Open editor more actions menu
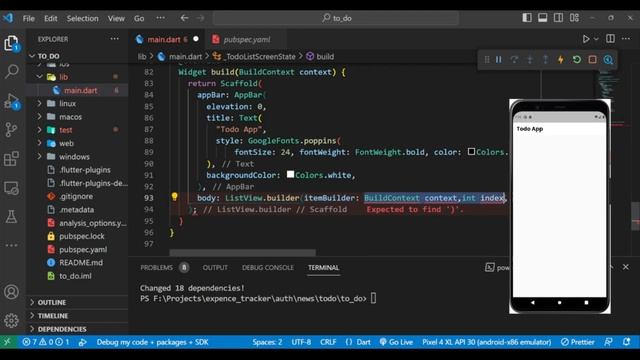This screenshot has width=640, height=360. (626, 38)
